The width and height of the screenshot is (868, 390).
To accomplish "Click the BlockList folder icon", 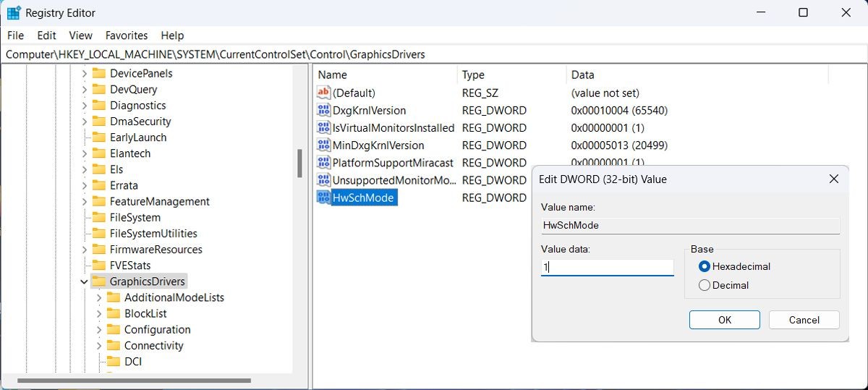I will (114, 313).
